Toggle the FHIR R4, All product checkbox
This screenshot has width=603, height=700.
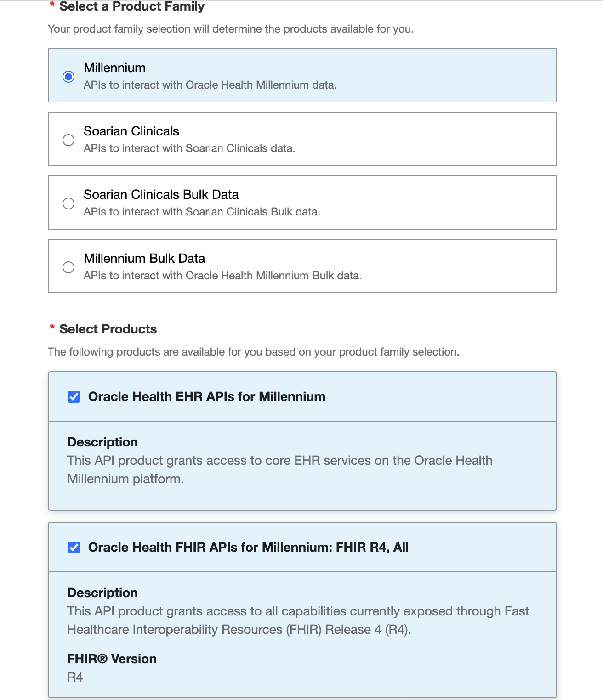[x=74, y=548]
